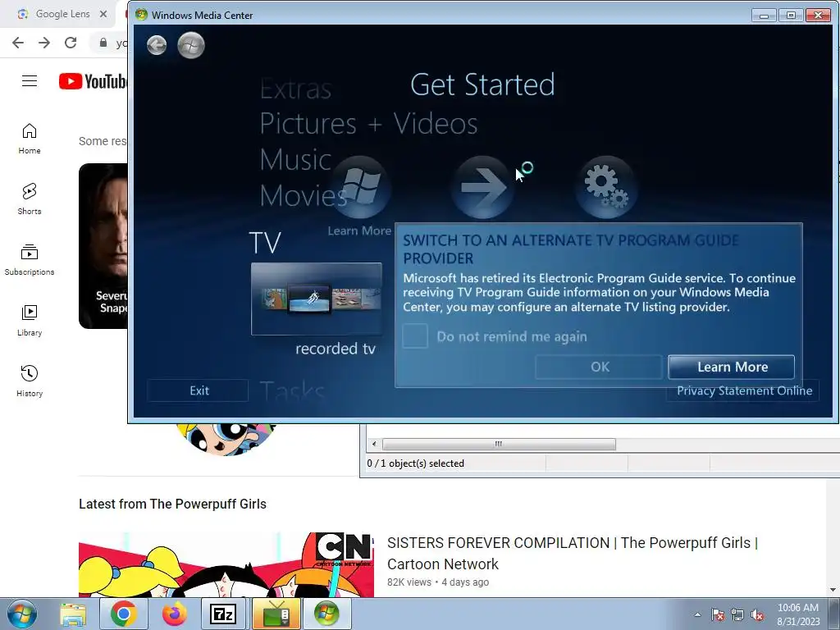This screenshot has height=630, width=840.
Task: Select Extras in Media Center menu
Action: pos(295,89)
